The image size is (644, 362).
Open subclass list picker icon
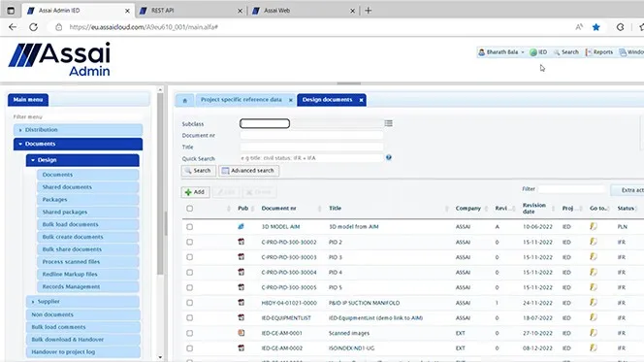pyautogui.click(x=389, y=123)
